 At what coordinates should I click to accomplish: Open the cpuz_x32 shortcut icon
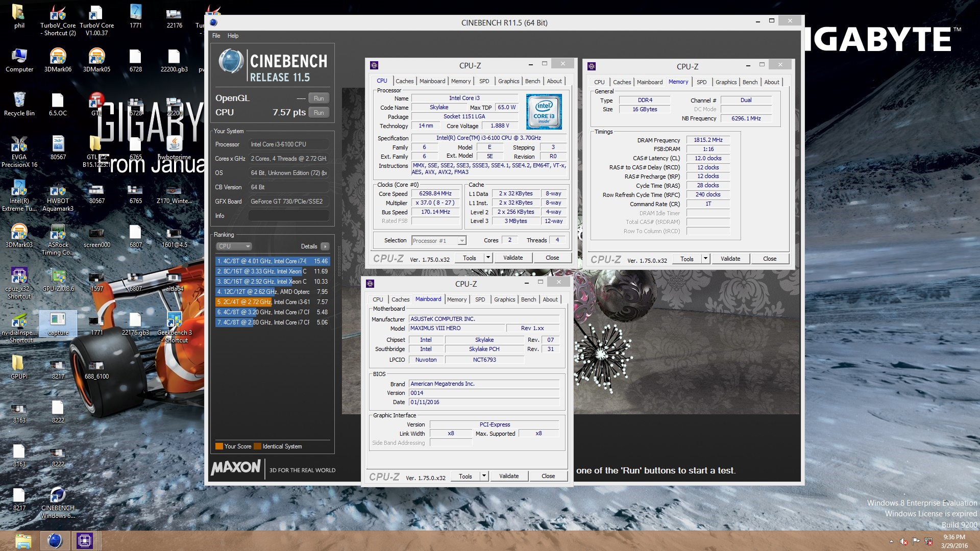19,284
